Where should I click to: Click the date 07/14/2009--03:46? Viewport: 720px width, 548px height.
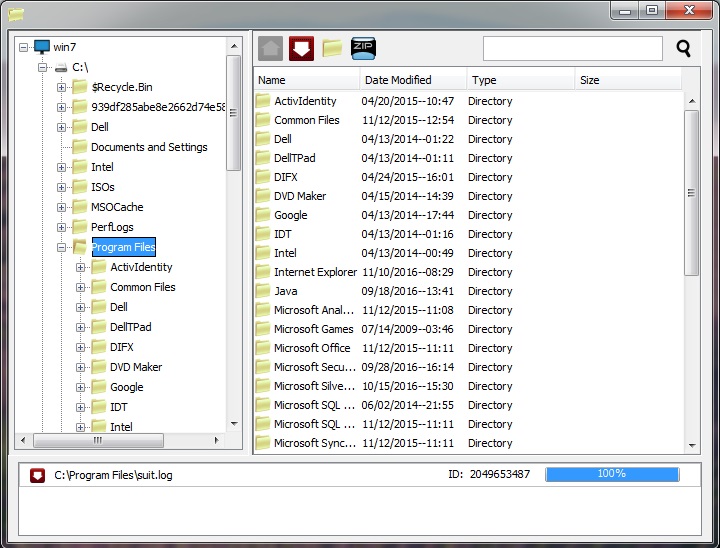point(407,329)
